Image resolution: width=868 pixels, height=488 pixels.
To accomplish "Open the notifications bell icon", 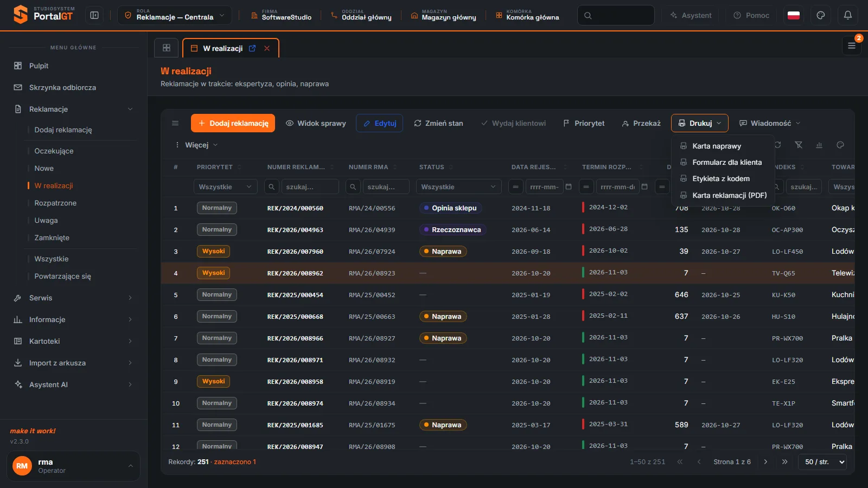I will pyautogui.click(x=848, y=15).
